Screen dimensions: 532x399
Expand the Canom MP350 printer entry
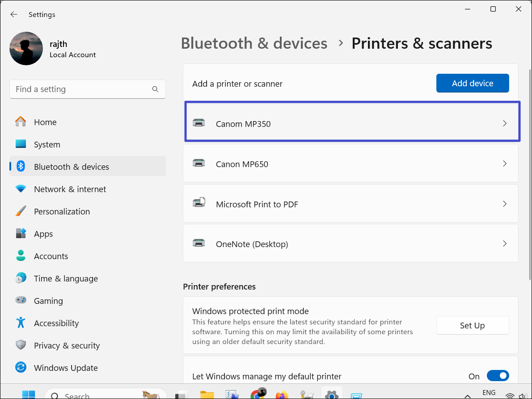(x=351, y=123)
